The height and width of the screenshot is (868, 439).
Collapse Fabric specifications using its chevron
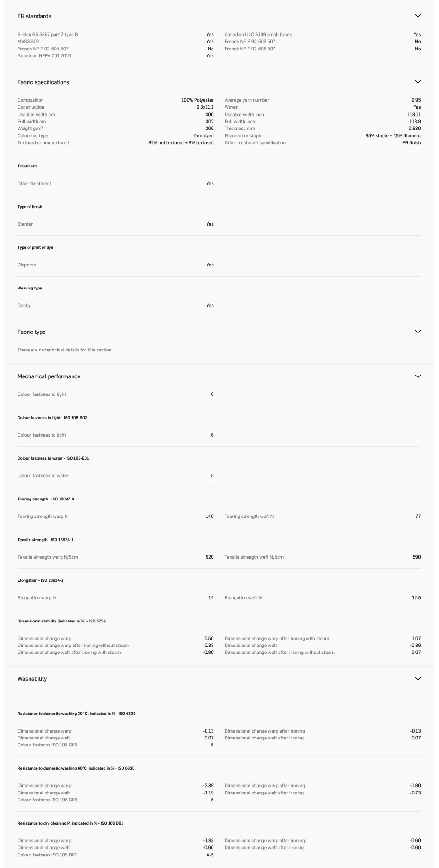pyautogui.click(x=418, y=82)
